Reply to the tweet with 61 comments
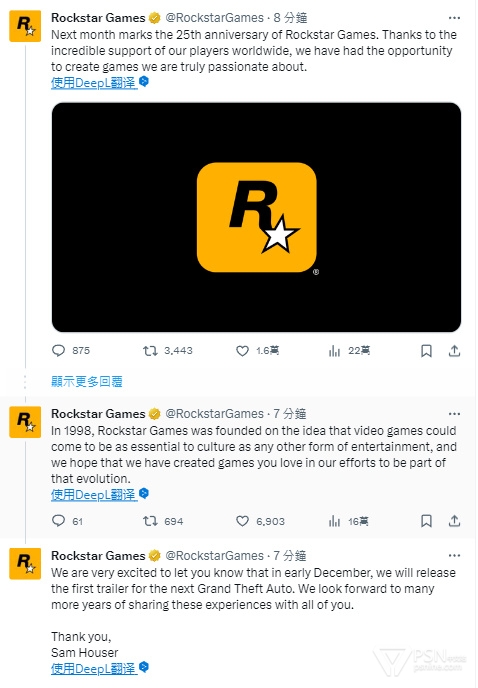This screenshot has width=478, height=688. (x=58, y=521)
